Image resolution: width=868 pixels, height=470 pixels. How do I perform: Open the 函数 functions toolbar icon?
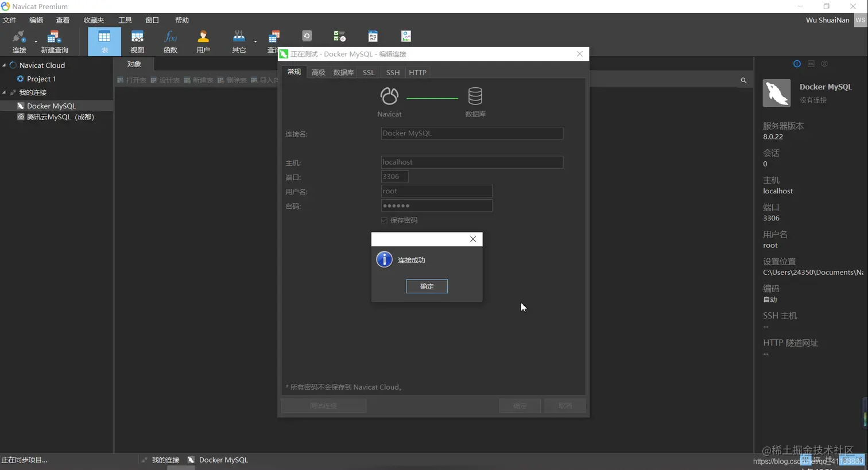pos(170,41)
